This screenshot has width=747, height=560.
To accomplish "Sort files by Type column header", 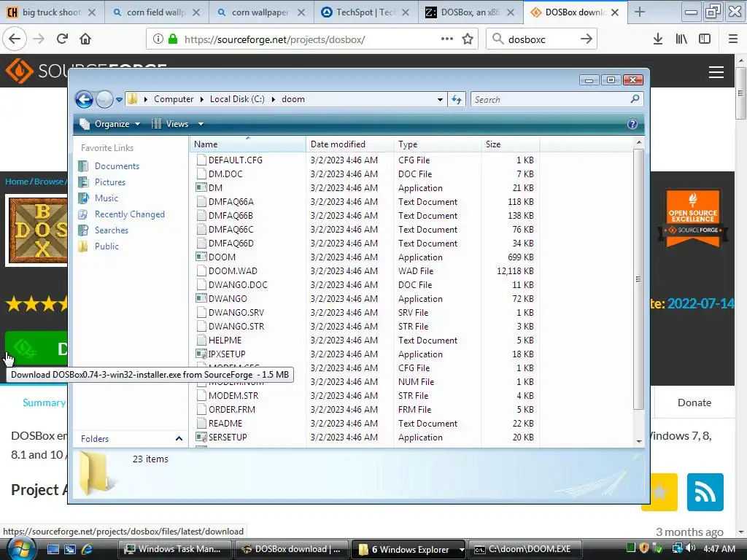I will (438, 144).
